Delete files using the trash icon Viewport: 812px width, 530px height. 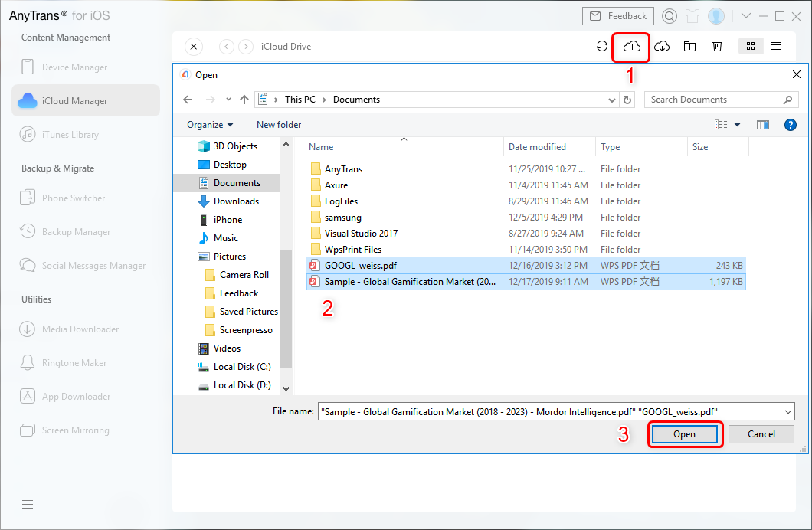(x=717, y=46)
